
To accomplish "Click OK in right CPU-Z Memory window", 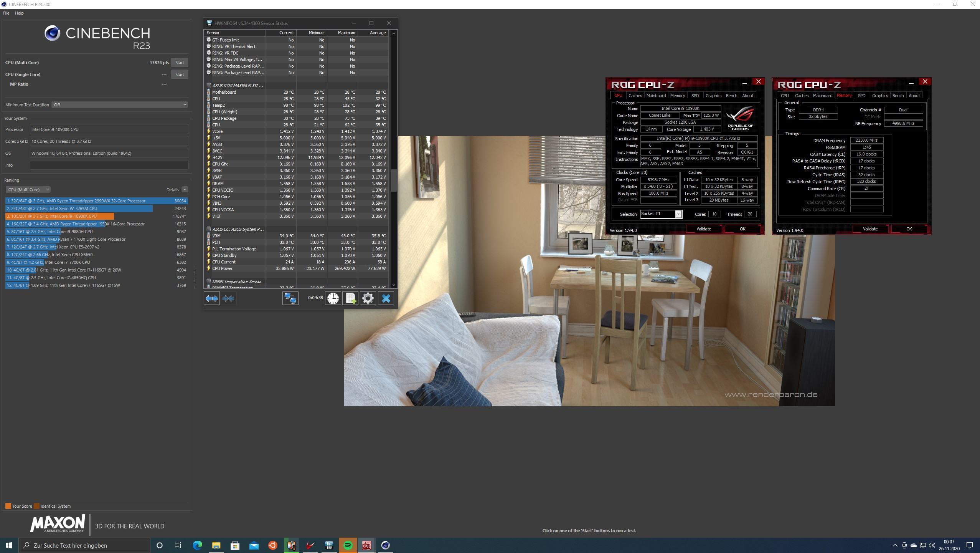I will click(909, 229).
